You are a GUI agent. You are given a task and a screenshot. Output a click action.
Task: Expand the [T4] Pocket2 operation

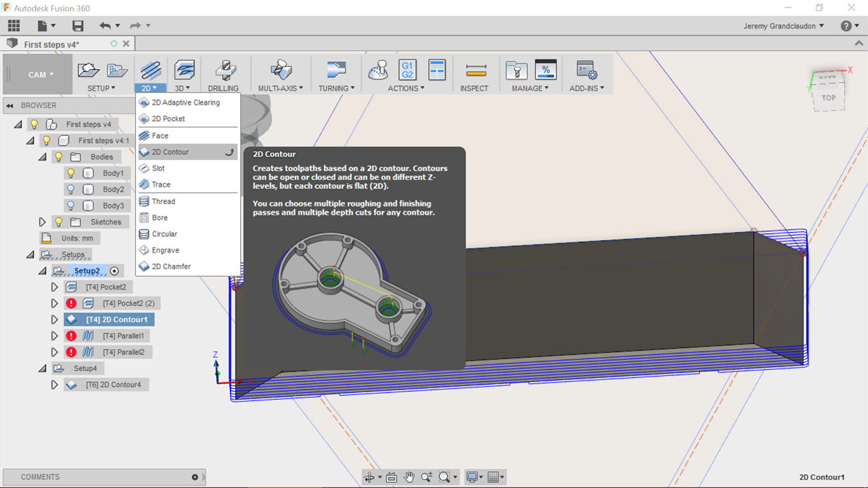[x=55, y=287]
